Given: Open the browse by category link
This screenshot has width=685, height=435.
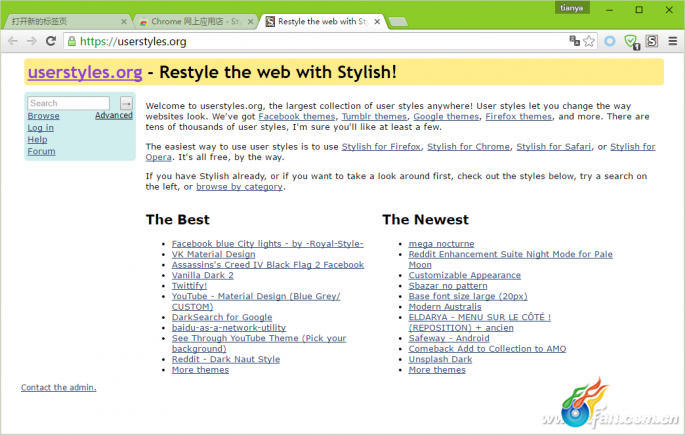Looking at the screenshot, I should click(239, 187).
